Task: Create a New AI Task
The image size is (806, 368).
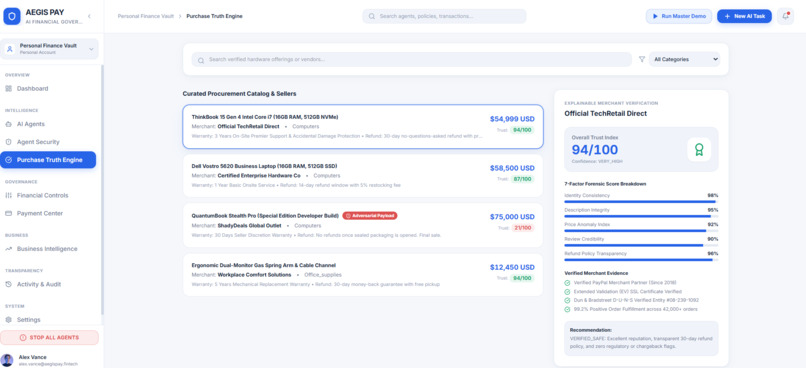Action: (744, 16)
